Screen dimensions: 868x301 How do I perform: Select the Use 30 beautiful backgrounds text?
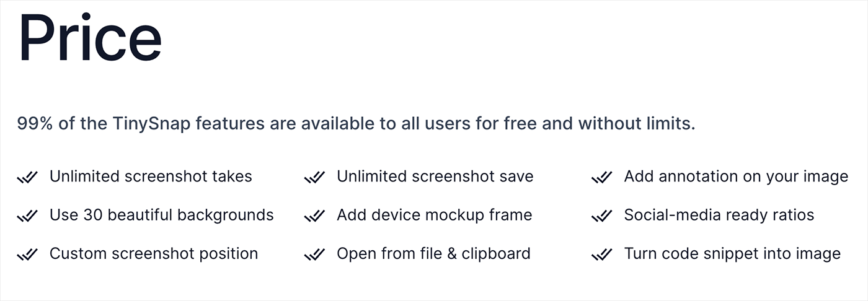click(162, 215)
